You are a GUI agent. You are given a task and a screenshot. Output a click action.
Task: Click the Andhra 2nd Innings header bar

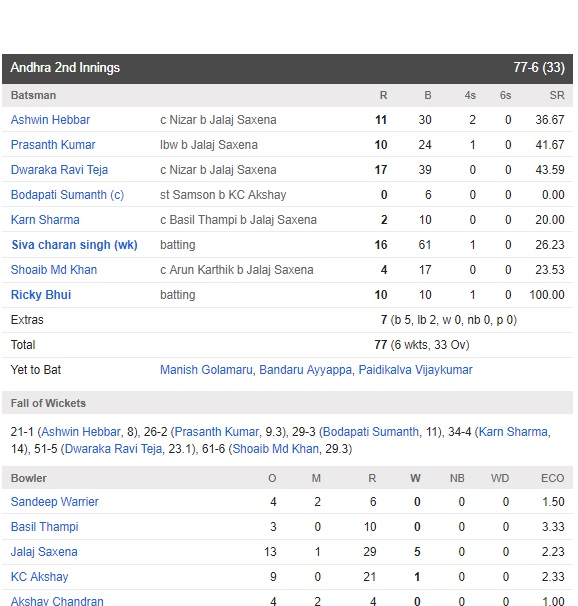click(x=287, y=68)
